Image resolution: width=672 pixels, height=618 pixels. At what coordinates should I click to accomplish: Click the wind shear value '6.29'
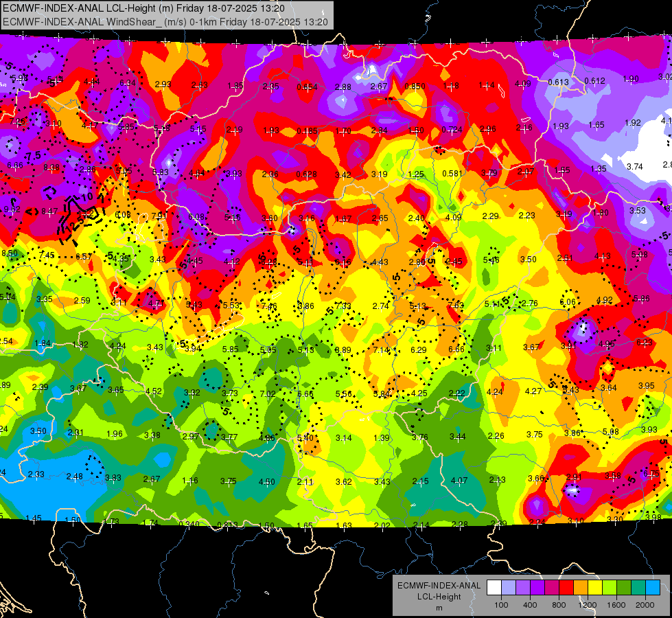(418, 350)
